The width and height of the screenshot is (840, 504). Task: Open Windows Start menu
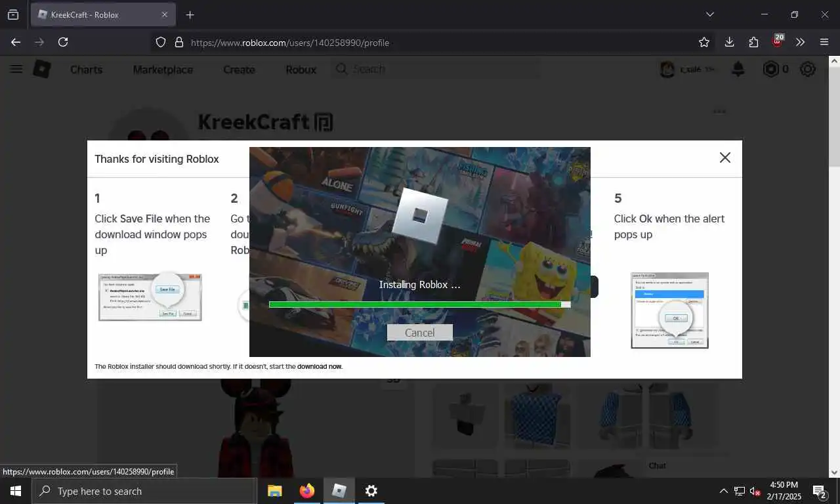(15, 491)
